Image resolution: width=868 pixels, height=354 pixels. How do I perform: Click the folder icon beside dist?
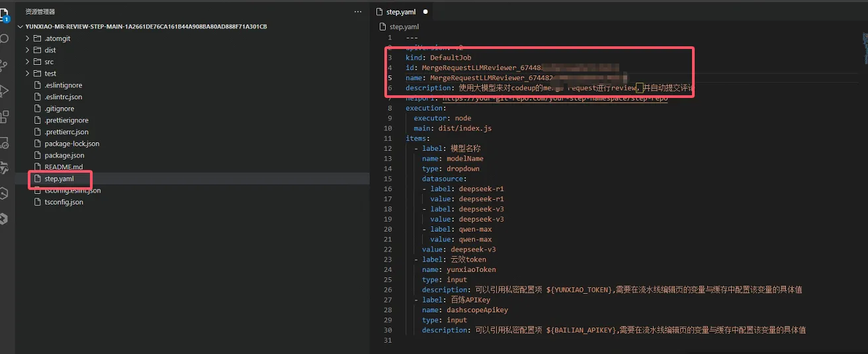point(38,50)
